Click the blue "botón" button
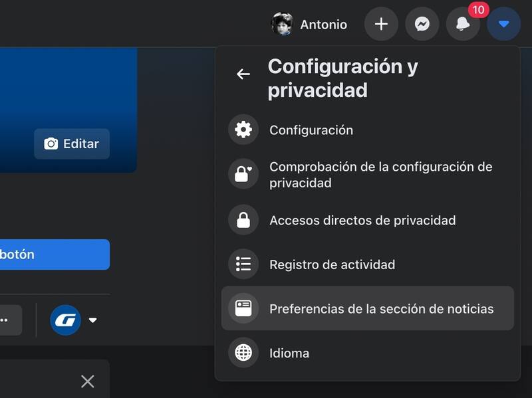Image resolution: width=532 pixels, height=398 pixels. pyautogui.click(x=53, y=254)
